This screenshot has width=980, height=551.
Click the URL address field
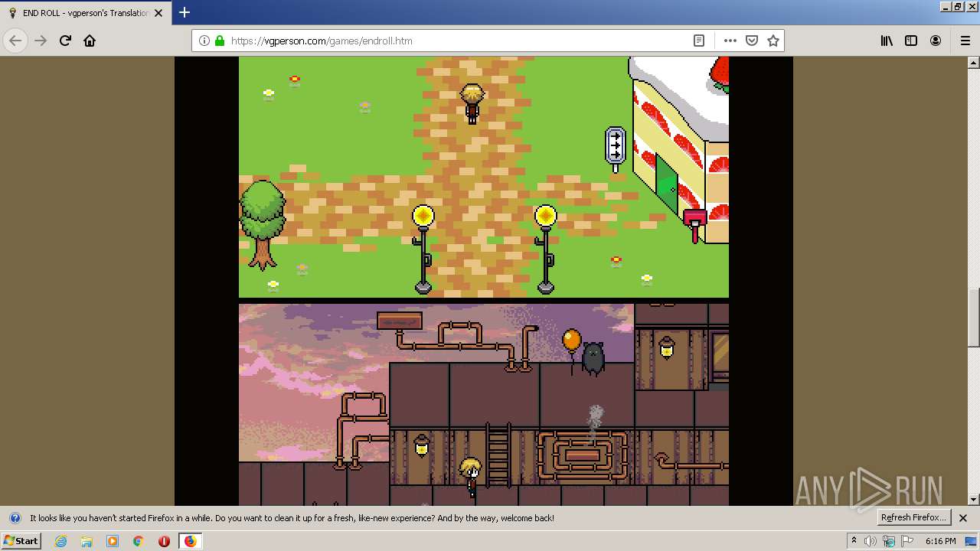pyautogui.click(x=458, y=41)
